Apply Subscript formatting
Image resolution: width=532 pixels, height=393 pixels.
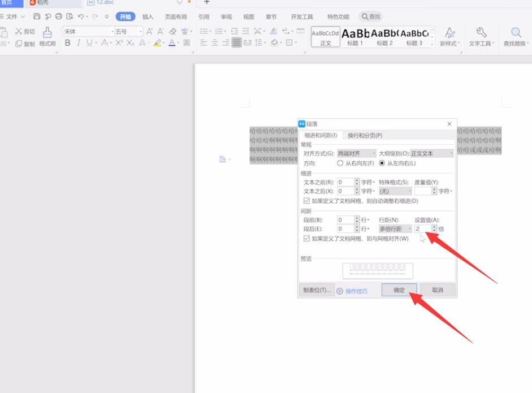click(130, 43)
